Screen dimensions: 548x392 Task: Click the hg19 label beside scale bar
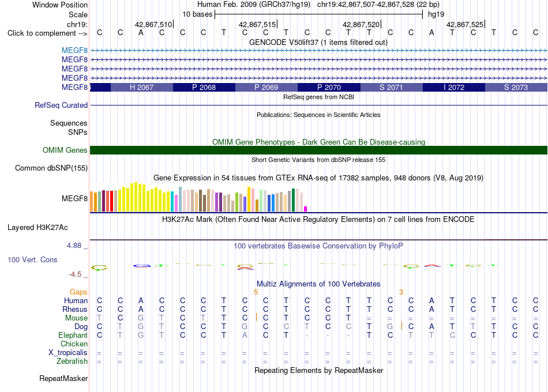(436, 14)
